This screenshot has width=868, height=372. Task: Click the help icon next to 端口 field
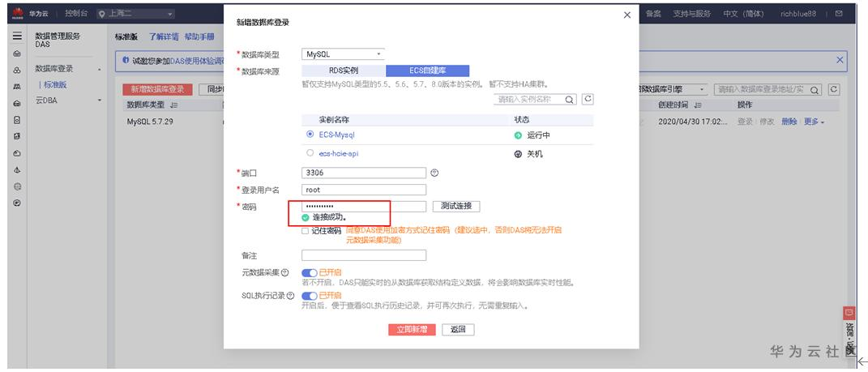pyautogui.click(x=434, y=173)
